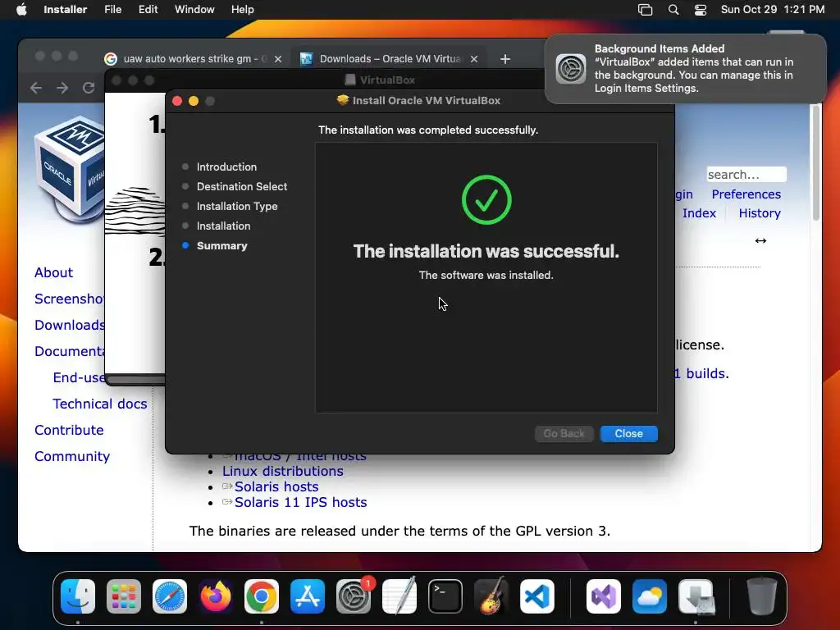Click the VirtualBox logo on the web page

pos(69,169)
